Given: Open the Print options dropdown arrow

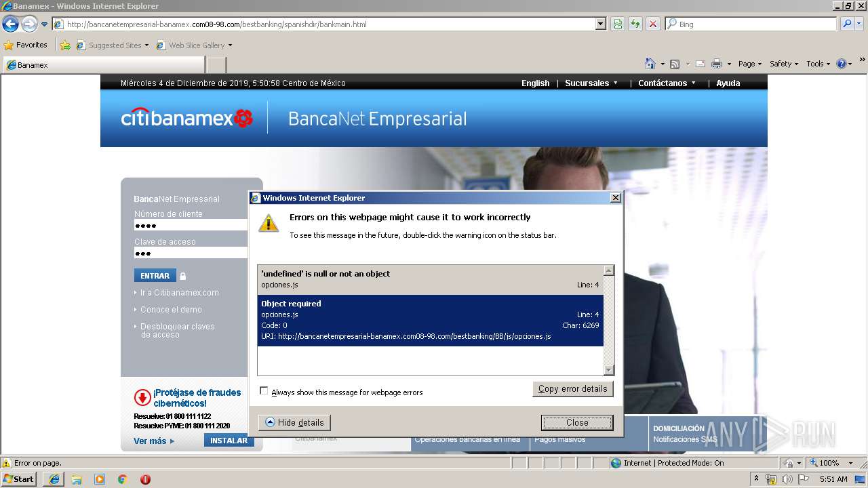Looking at the screenshot, I should tap(729, 64).
